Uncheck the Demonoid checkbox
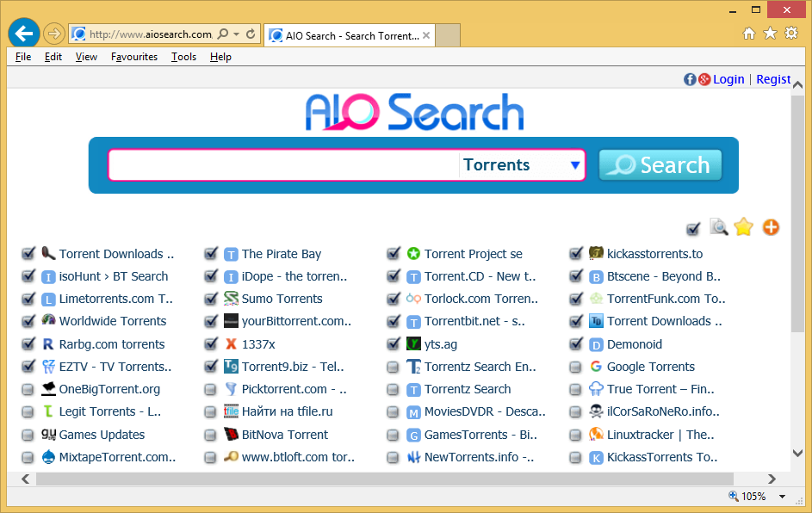 pos(576,343)
